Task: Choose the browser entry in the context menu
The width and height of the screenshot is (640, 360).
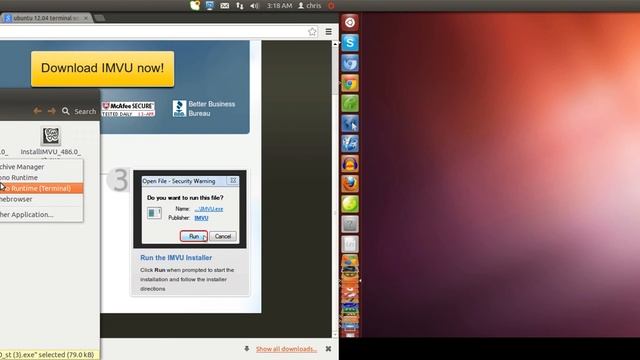Action: tap(41, 199)
